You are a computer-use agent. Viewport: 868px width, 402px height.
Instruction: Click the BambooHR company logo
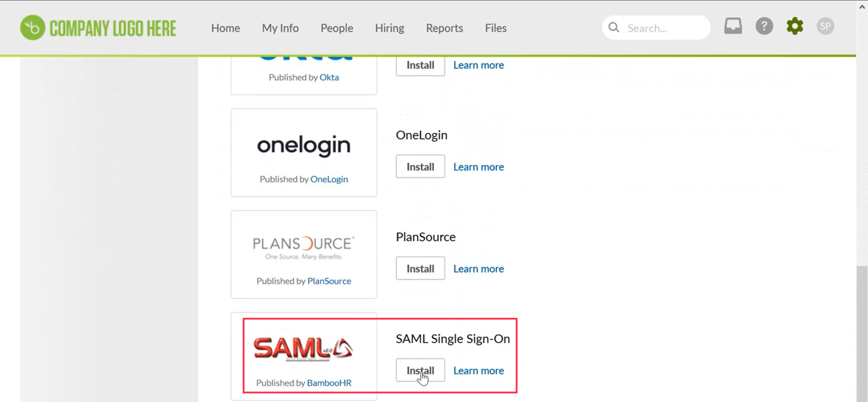(98, 28)
